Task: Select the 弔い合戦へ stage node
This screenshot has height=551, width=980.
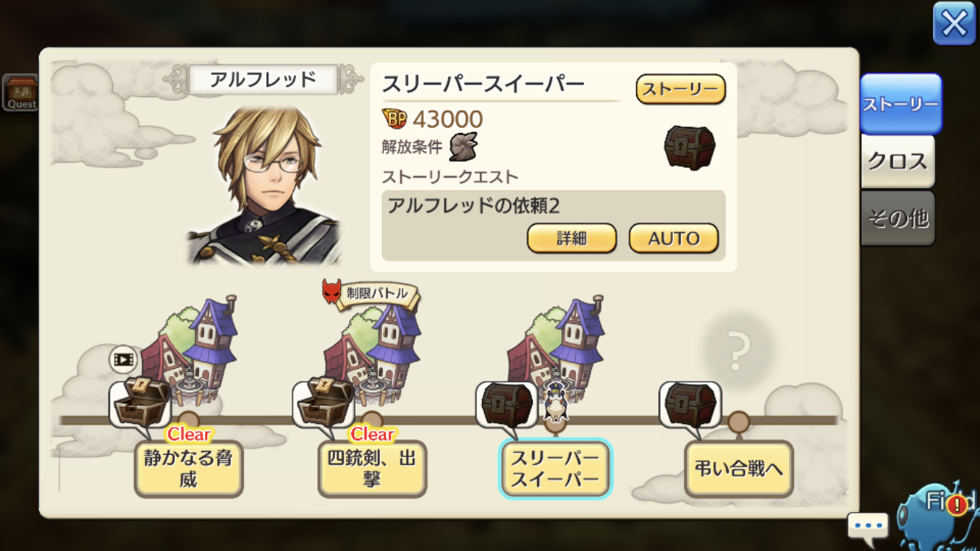Action: [739, 469]
